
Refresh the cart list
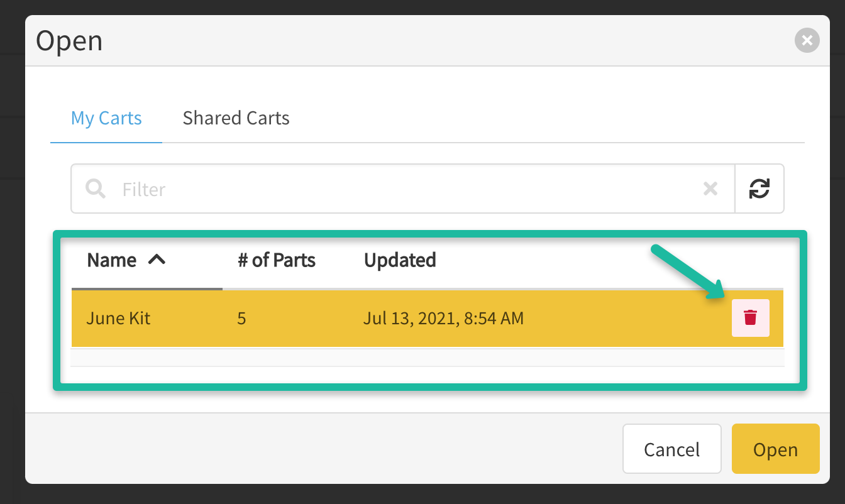pos(759,189)
